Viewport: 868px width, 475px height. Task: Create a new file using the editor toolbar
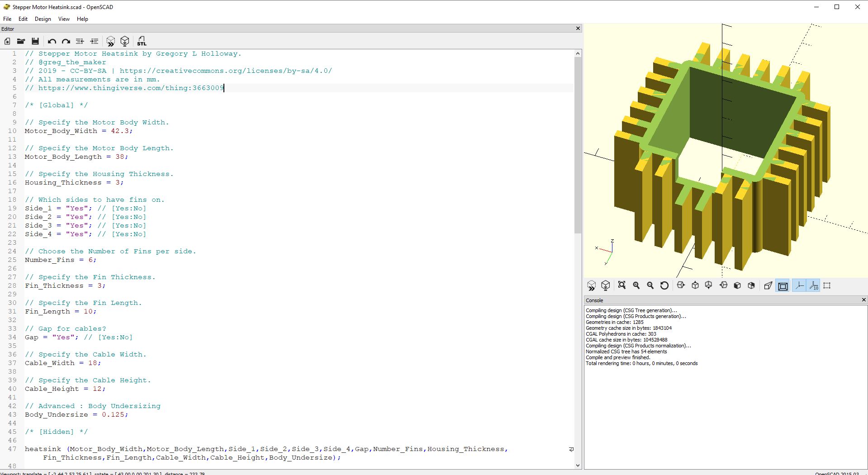tap(7, 41)
